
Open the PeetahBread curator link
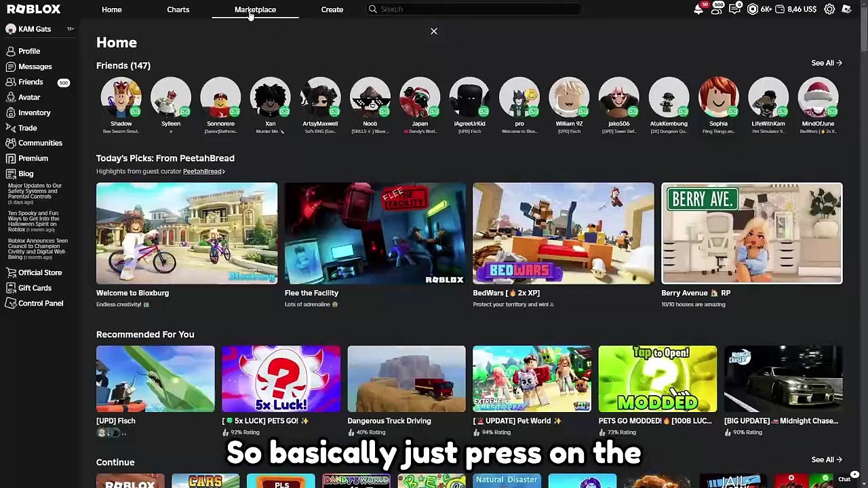coord(203,171)
